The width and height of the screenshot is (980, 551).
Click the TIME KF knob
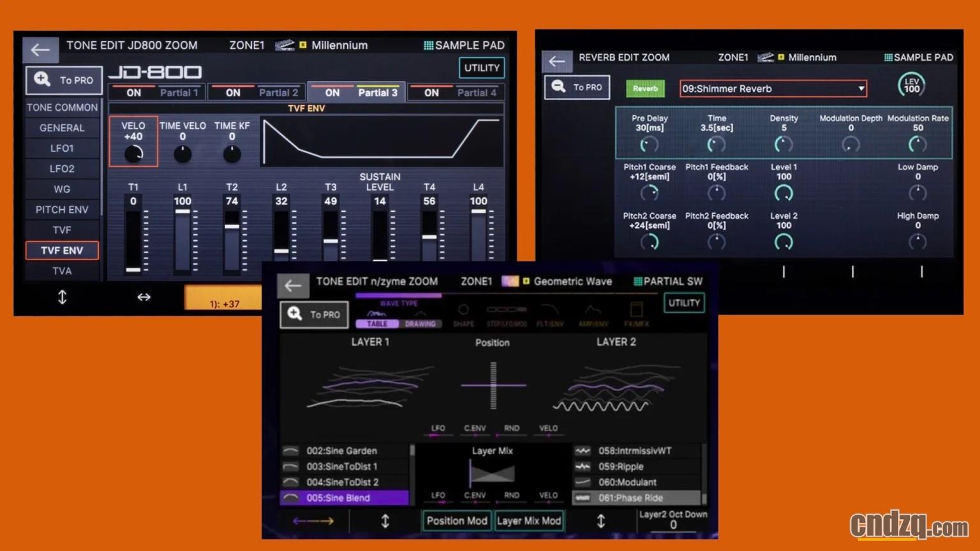[x=232, y=154]
